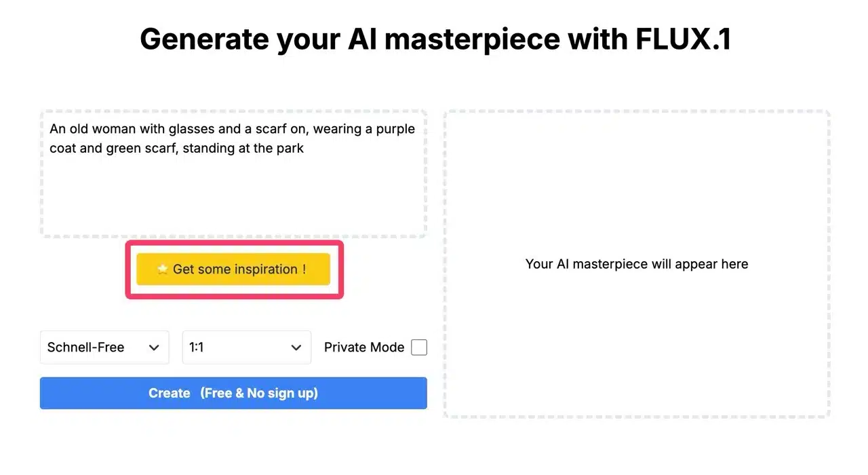
Task: Click the empty top of the output preview panel
Action: [637, 156]
